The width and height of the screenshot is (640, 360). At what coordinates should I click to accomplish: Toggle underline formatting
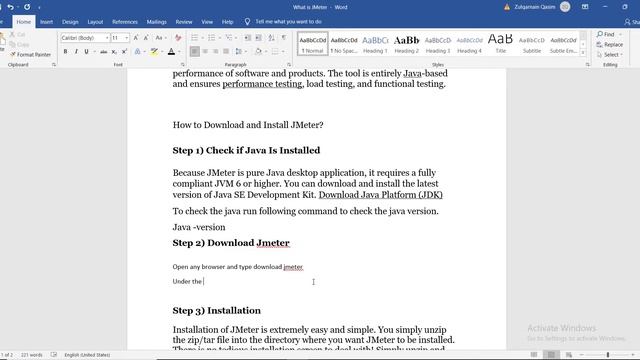86,51
